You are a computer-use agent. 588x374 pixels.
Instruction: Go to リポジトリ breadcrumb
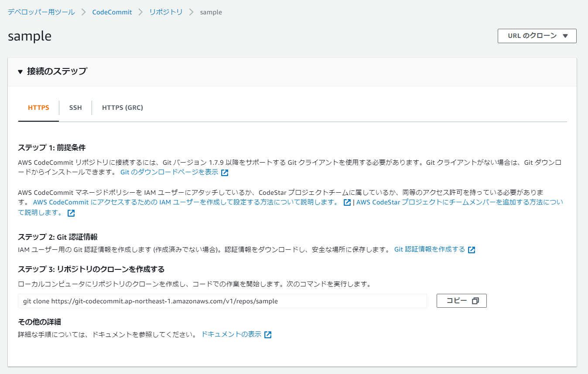tap(166, 12)
